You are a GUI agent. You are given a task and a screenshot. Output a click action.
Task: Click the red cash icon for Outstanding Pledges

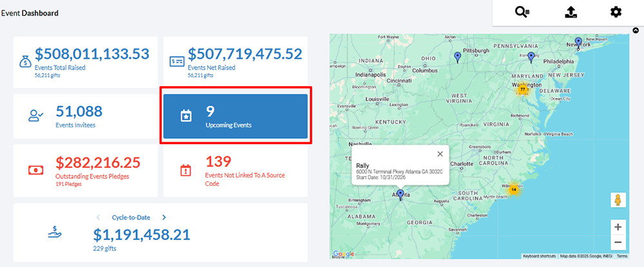35,170
